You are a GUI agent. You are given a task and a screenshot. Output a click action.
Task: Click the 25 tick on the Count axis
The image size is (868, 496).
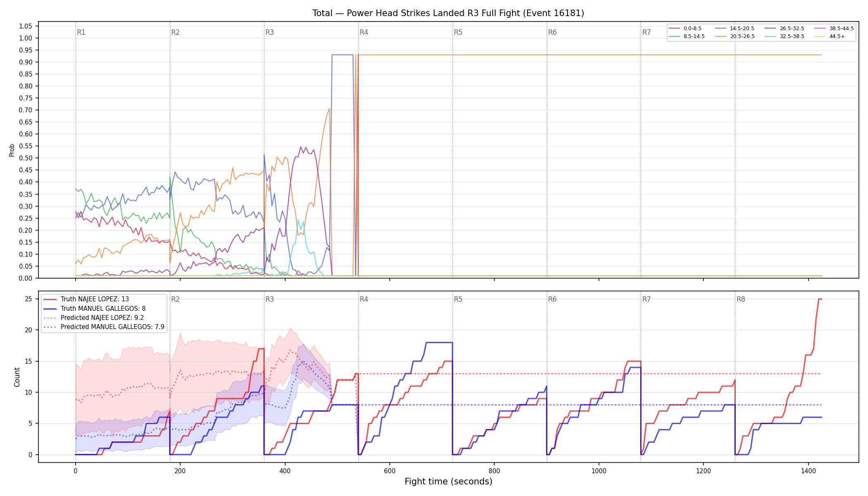29,299
